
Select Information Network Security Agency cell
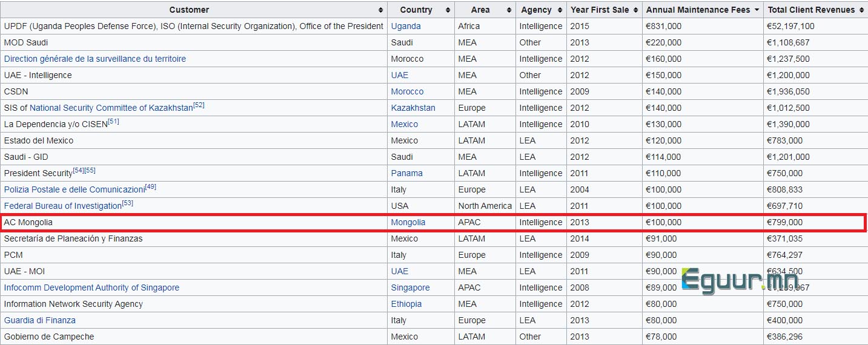pos(194,304)
